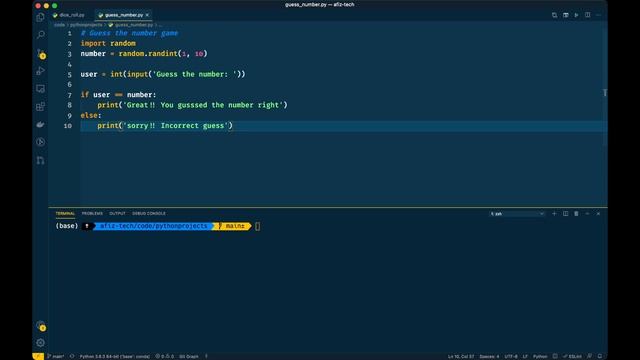Screen dimensions: 640x360
Task: Click line number 10 in the gutter
Action: tap(68, 126)
